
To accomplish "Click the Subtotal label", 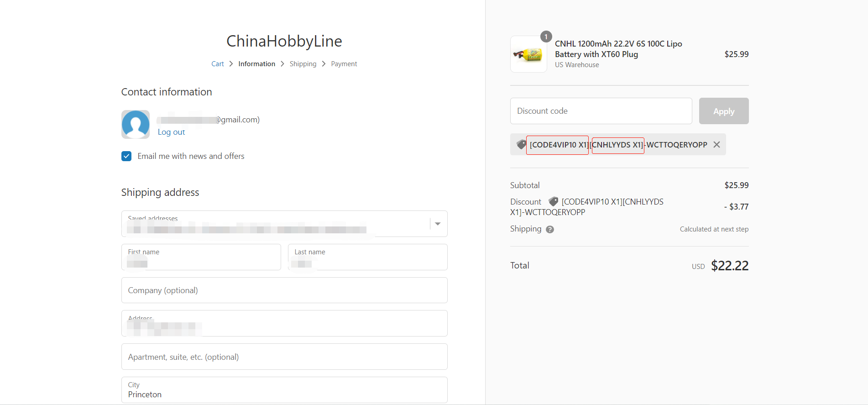I will tap(525, 185).
